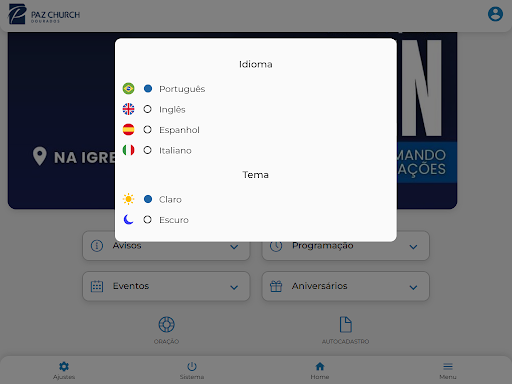Select the Italiano radio button
Viewport: 512px width, 384px height.
point(147,150)
